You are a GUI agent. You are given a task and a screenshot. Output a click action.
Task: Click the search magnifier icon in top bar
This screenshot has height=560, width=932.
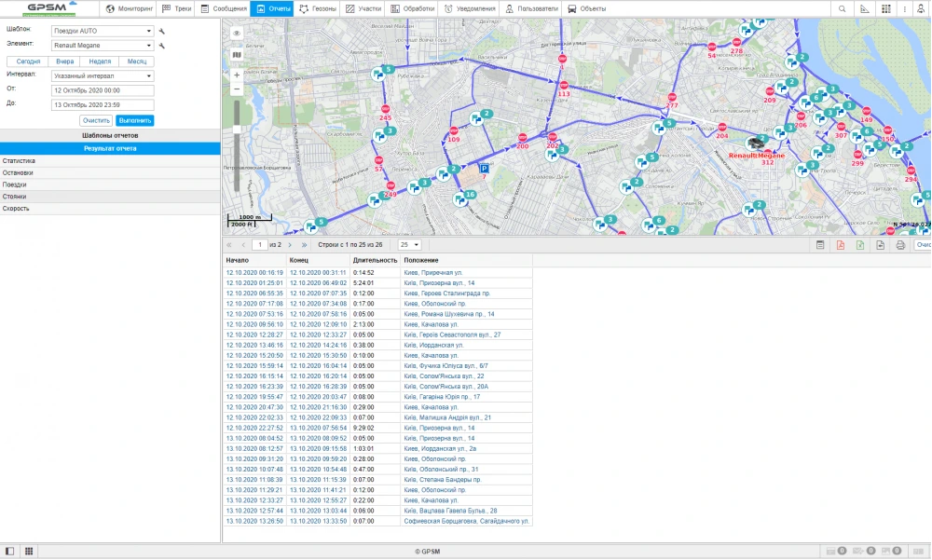pos(843,8)
